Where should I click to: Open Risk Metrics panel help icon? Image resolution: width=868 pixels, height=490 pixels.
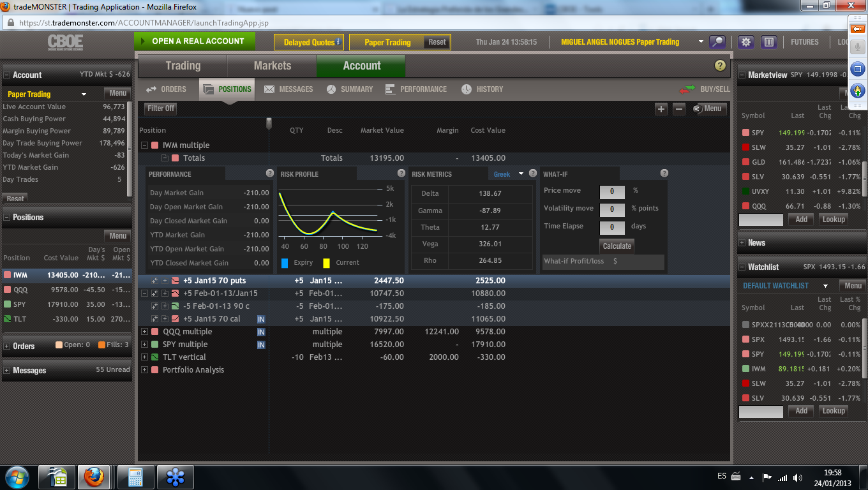(533, 174)
